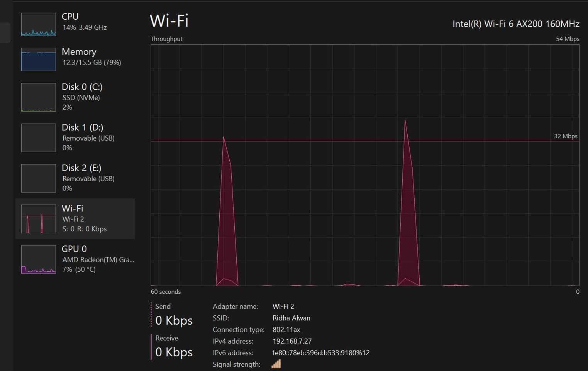588x371 pixels.
Task: Click the CPU mini graph thumbnail
Action: click(x=38, y=24)
